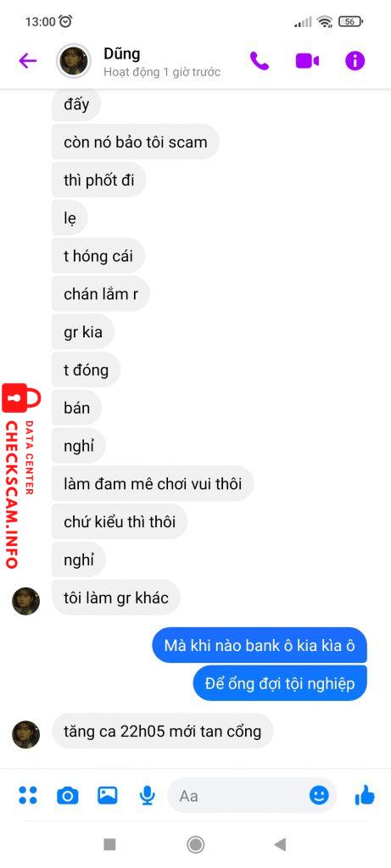Tap Android back triangle button
This screenshot has width=391, height=868.
[280, 844]
